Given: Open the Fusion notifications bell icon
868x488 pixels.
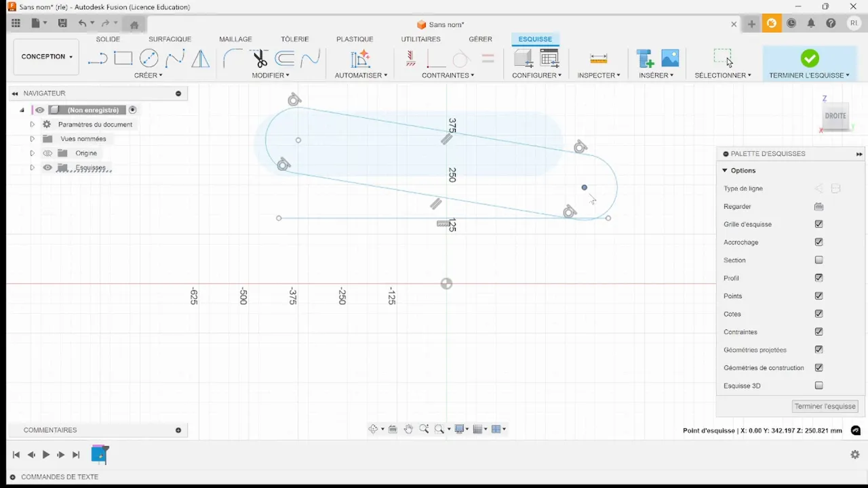Looking at the screenshot, I should 811,22.
